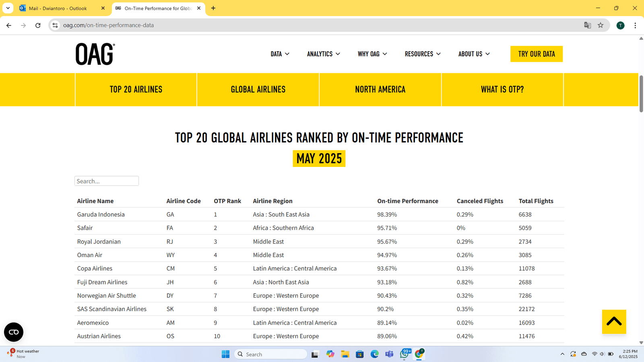
Task: Sort by On-time Performance column header
Action: pos(408,201)
